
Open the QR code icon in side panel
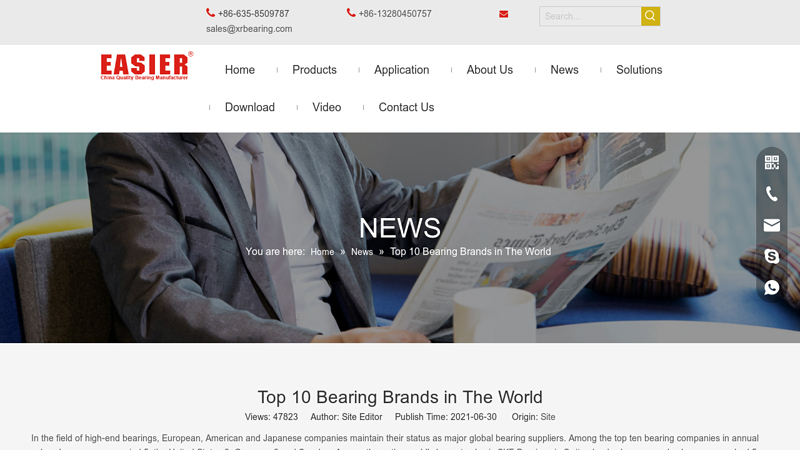click(771, 163)
